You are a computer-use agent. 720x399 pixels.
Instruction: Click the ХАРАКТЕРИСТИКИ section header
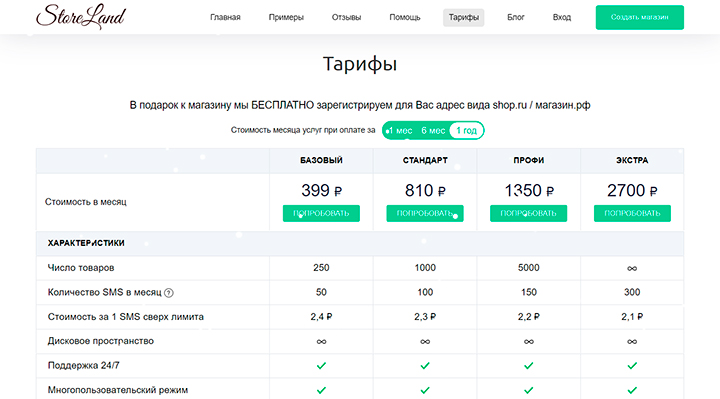click(86, 243)
